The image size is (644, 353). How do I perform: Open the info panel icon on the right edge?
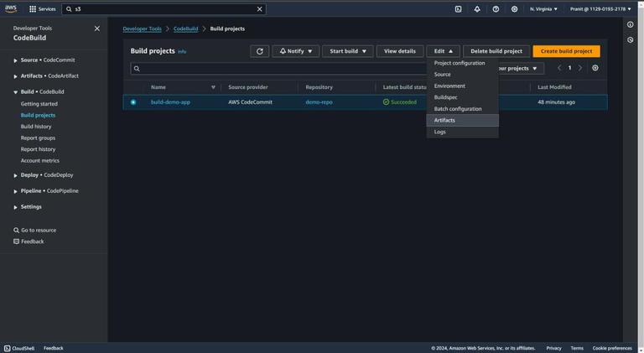click(630, 24)
